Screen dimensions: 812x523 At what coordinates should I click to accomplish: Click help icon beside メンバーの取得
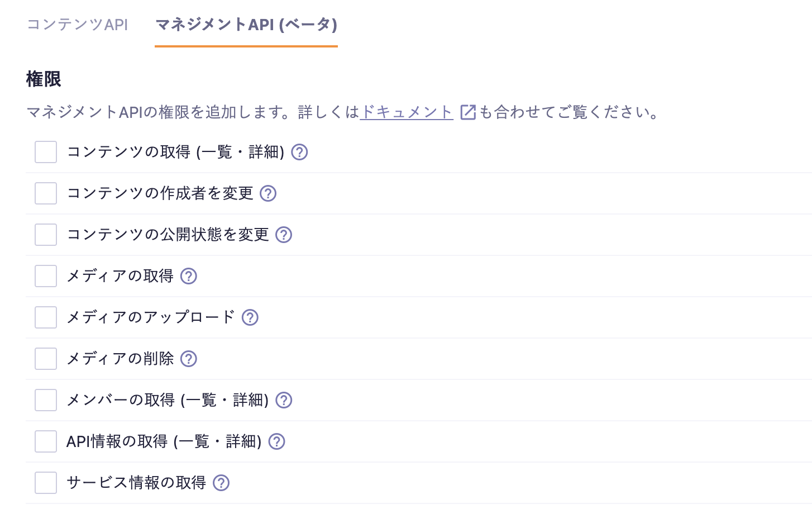(x=284, y=400)
